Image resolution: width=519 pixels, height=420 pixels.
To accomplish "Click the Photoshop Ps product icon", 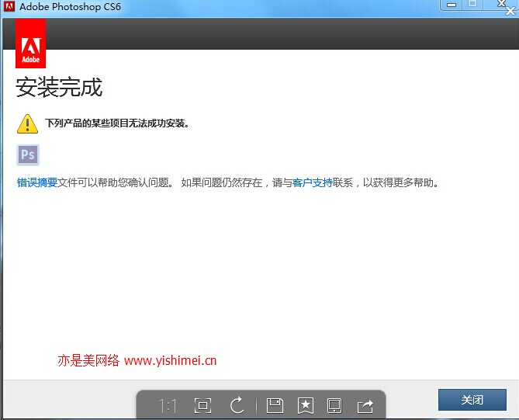I will click(28, 154).
